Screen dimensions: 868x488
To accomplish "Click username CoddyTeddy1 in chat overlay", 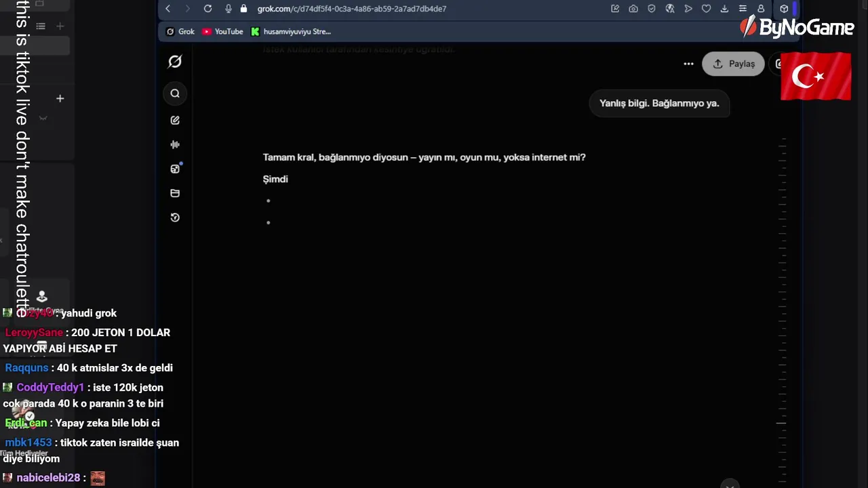I will pyautogui.click(x=50, y=388).
